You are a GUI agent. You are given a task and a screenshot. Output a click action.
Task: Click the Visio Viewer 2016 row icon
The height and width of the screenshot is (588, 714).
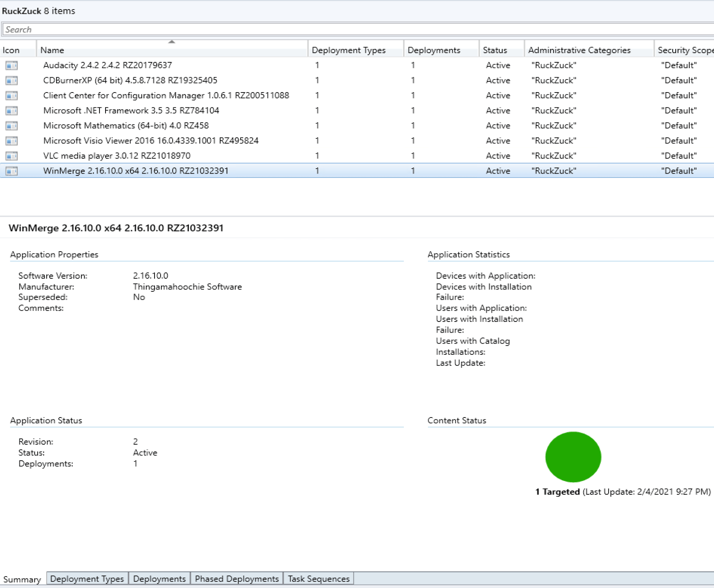[x=11, y=141]
